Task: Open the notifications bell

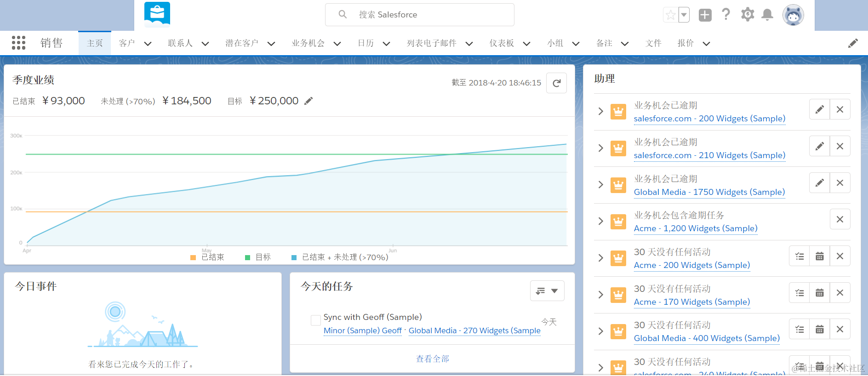Action: [x=767, y=15]
